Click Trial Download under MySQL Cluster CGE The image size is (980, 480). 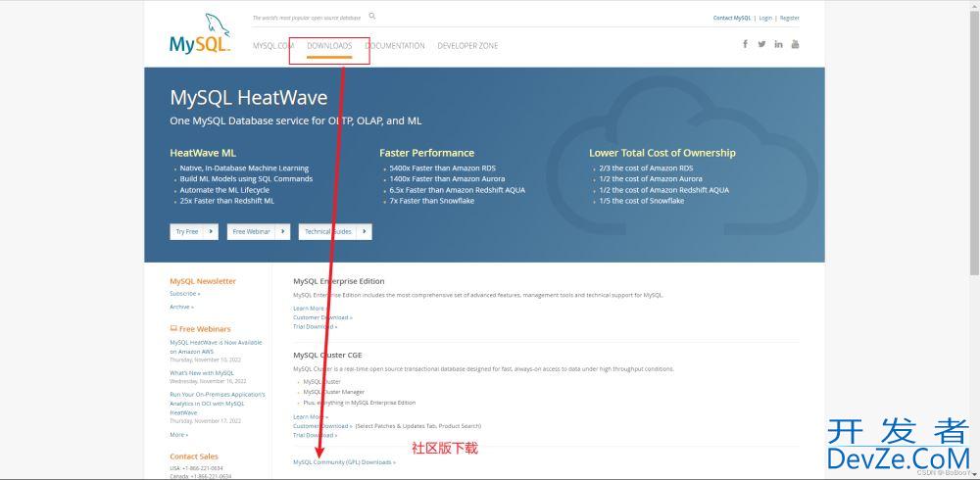tap(315, 435)
